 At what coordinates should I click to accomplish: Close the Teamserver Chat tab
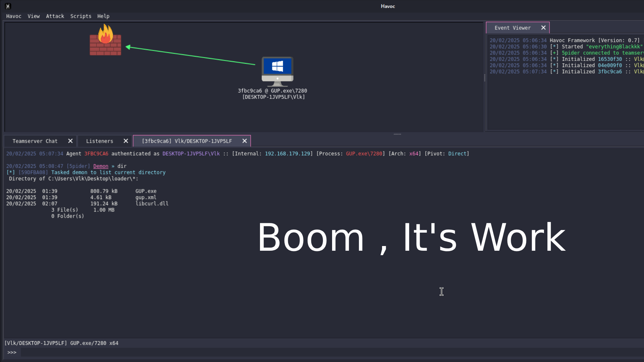tap(70, 141)
